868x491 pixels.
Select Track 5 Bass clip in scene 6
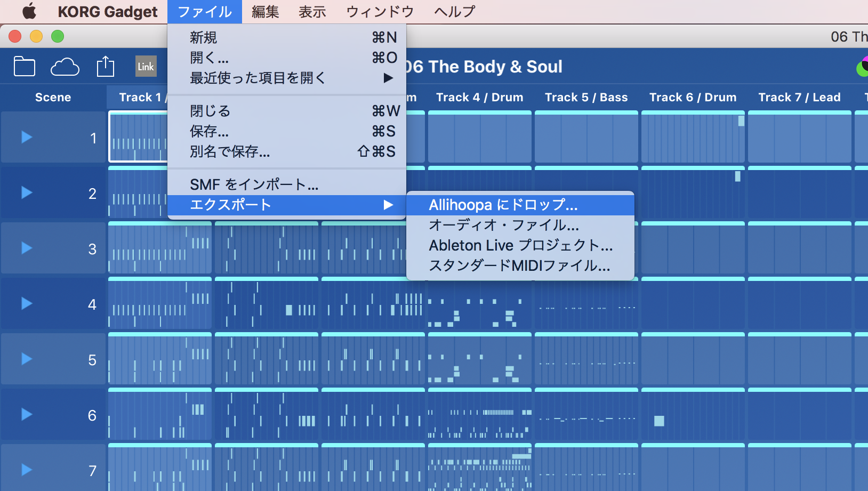click(x=586, y=414)
